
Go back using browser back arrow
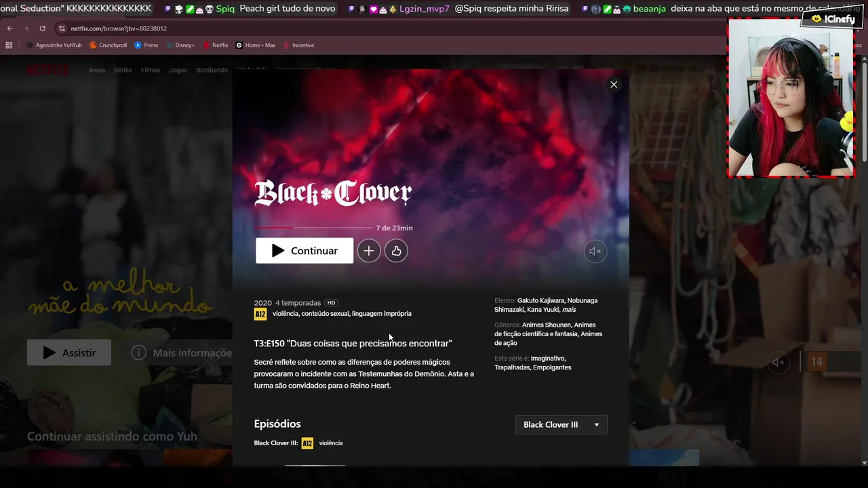[9, 28]
